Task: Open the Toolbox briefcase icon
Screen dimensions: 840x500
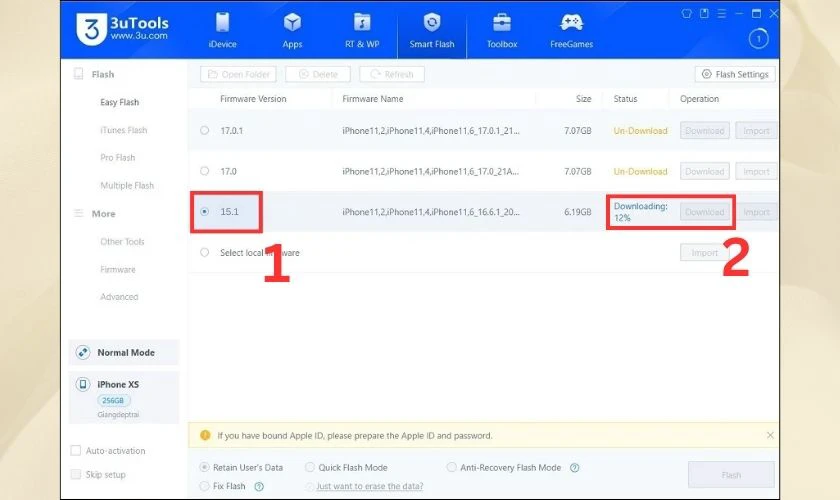Action: click(x=502, y=23)
